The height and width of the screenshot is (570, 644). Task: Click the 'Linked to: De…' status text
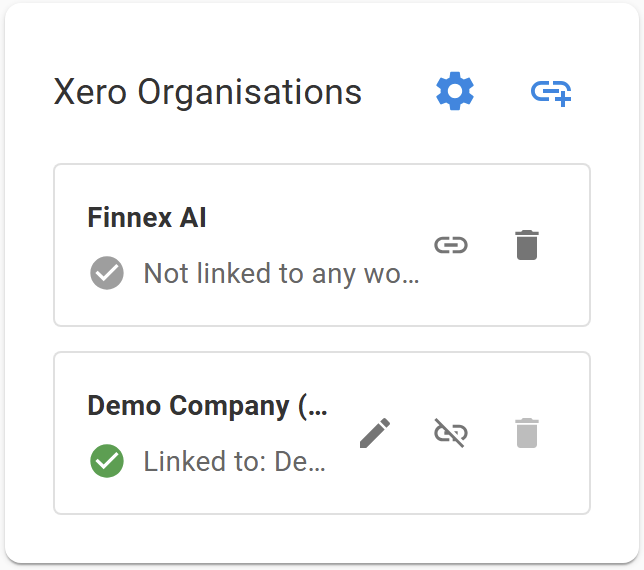pyautogui.click(x=235, y=461)
